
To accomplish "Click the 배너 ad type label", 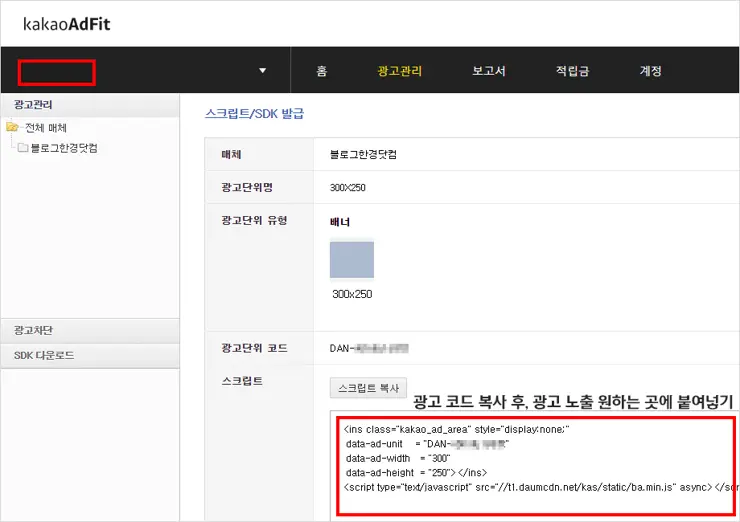I will point(340,222).
